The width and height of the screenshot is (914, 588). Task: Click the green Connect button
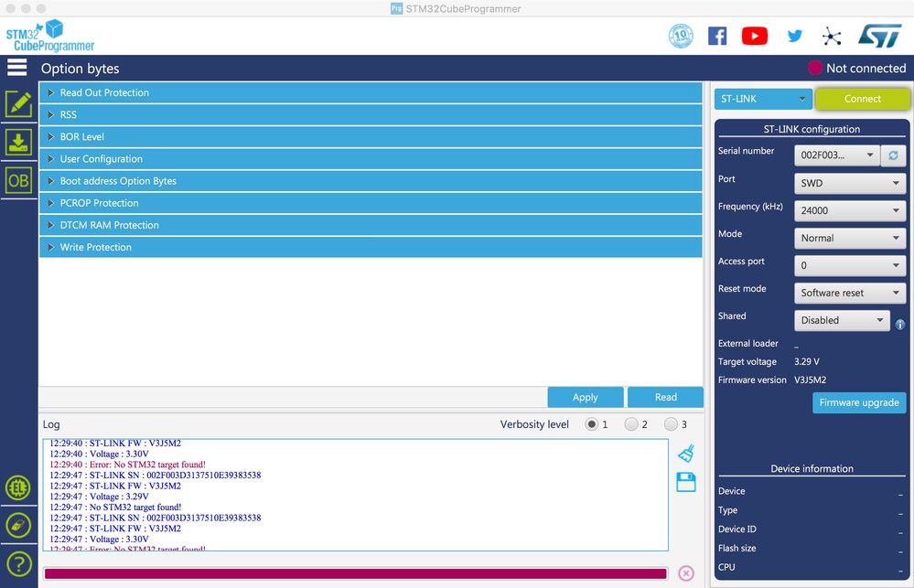[862, 99]
